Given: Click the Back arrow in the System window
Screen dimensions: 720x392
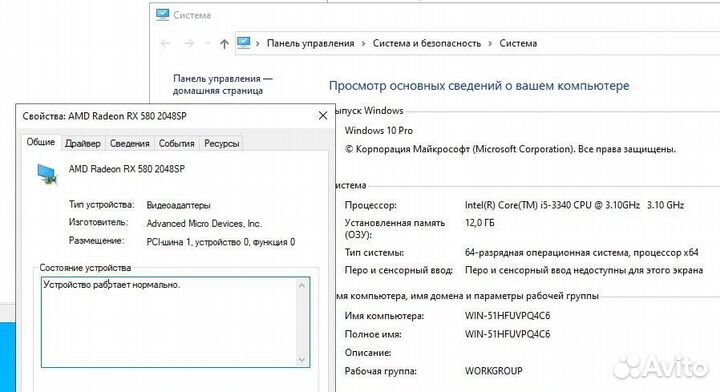Looking at the screenshot, I should click(x=165, y=44).
